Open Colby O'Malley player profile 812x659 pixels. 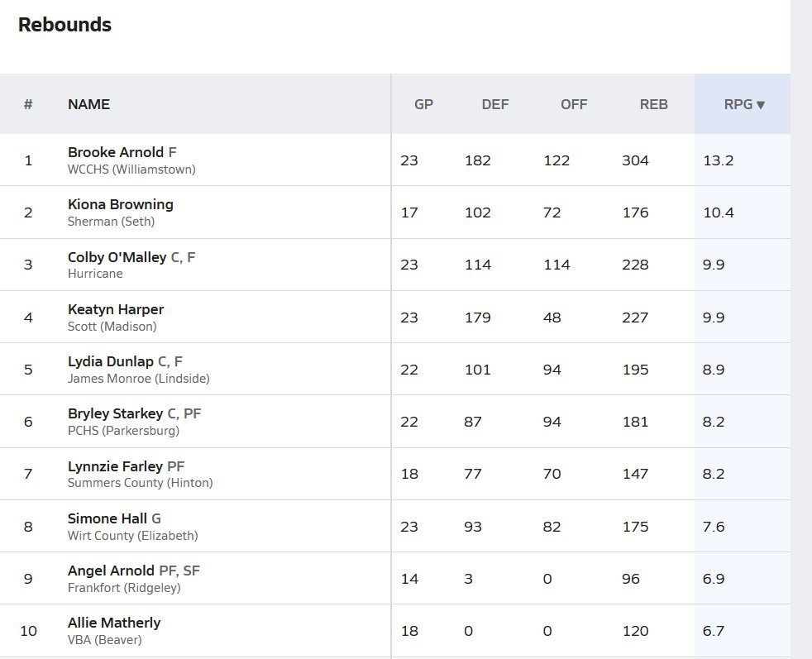click(117, 257)
